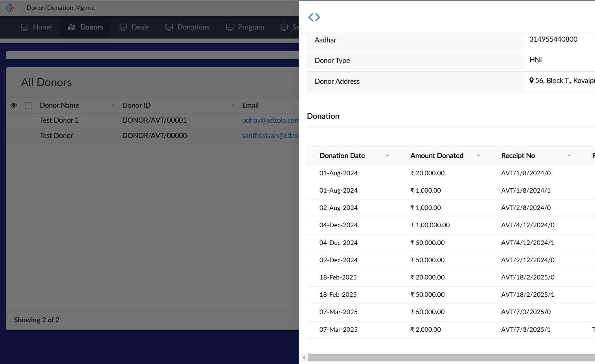Click the code brackets icon in the detail panel
Screen dimensions: 595x364
pos(314,17)
